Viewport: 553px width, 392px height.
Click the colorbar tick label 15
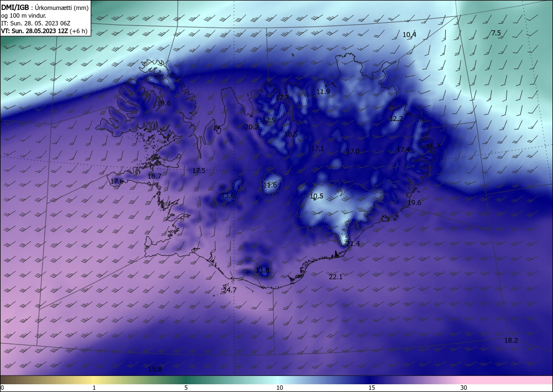click(372, 388)
